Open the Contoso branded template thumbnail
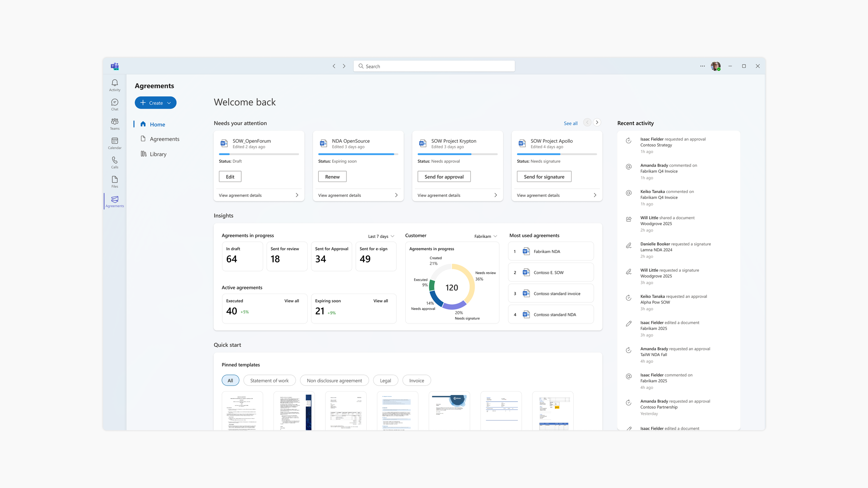The width and height of the screenshot is (868, 488). tap(449, 411)
